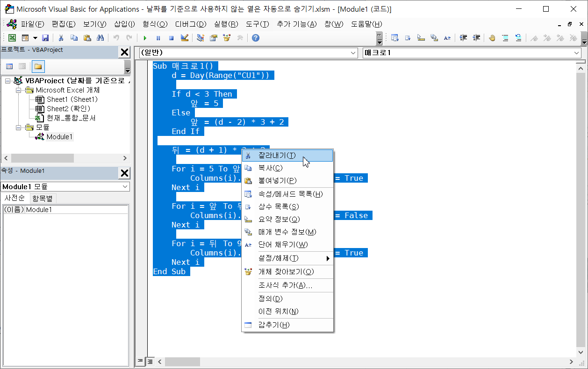Click Parameter Info icon in Edit toolbar
Image resolution: width=588 pixels, height=369 pixels.
click(434, 38)
